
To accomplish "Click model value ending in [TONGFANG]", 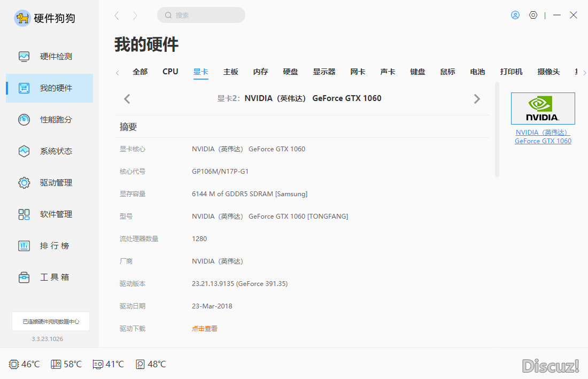I will (x=270, y=216).
